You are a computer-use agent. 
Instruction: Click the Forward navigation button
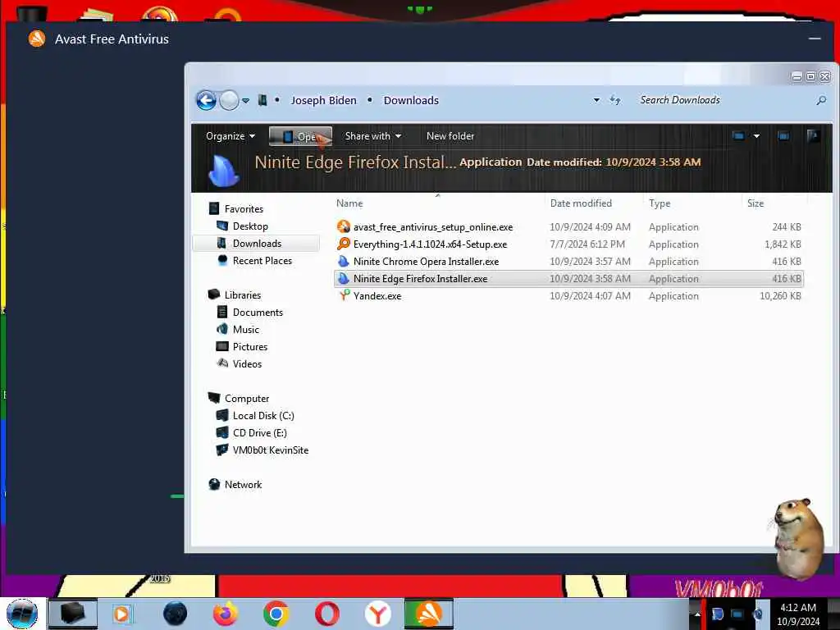coord(230,100)
